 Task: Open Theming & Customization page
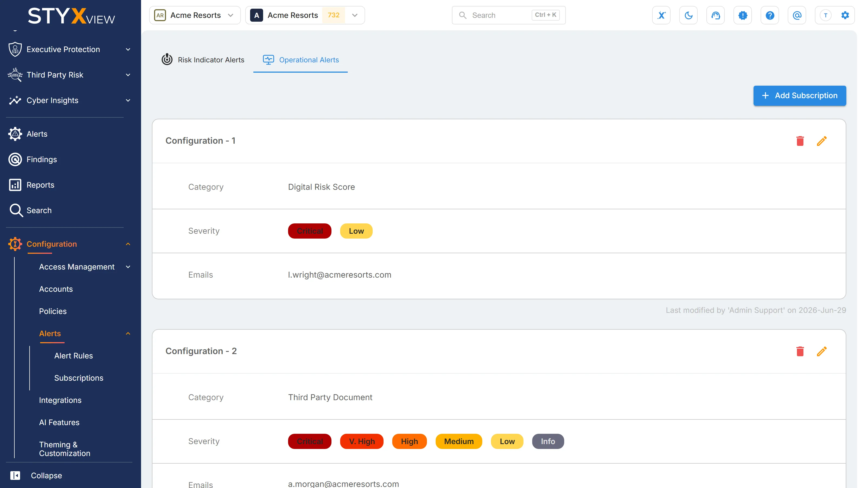point(65,449)
